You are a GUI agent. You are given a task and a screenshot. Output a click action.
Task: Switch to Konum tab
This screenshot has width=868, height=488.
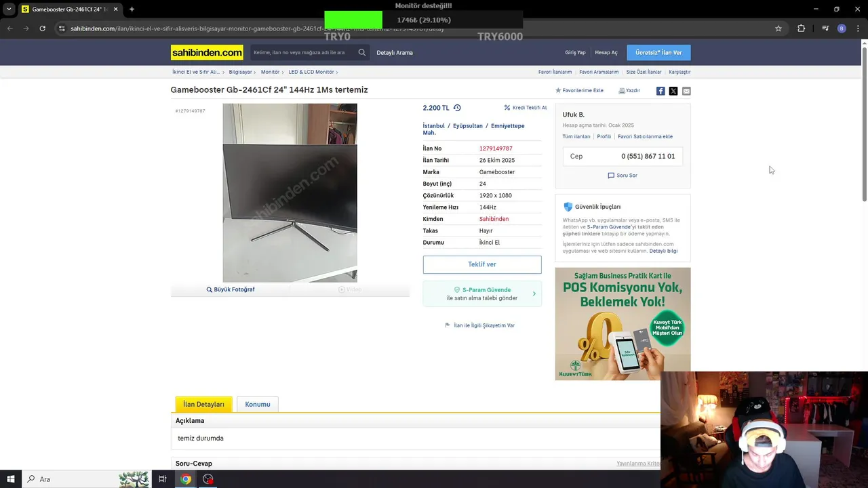click(x=258, y=404)
